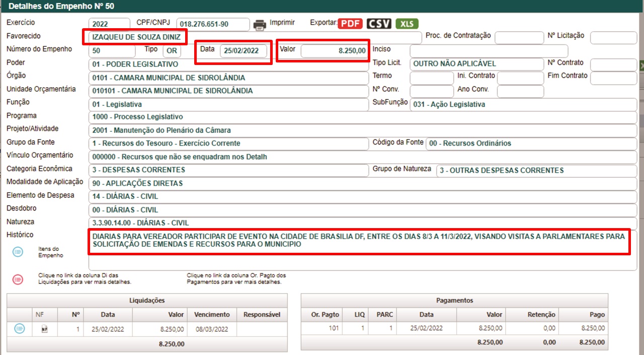Click the Imprimir label
The image size is (644, 355).
[x=282, y=23]
